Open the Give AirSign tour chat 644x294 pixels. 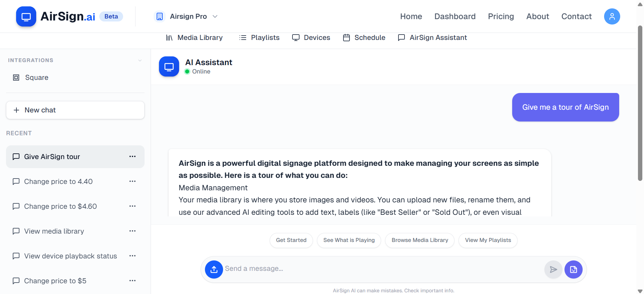coord(75,157)
